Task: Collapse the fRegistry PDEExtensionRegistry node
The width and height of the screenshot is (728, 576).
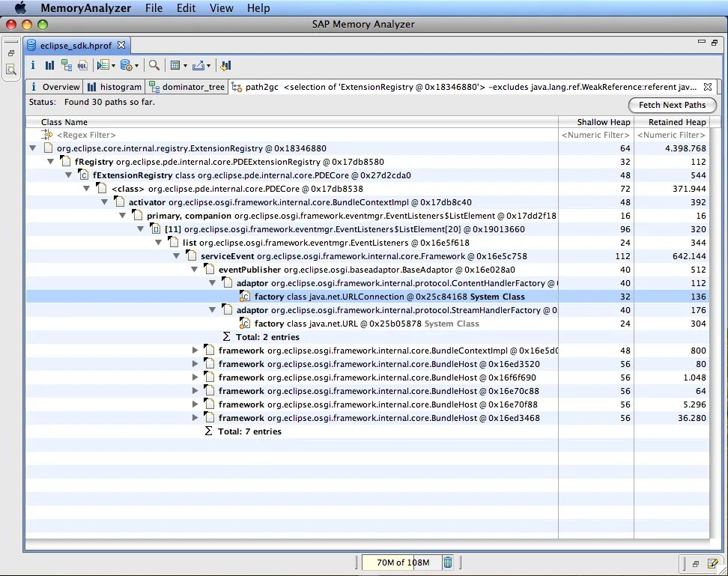Action: tap(51, 162)
